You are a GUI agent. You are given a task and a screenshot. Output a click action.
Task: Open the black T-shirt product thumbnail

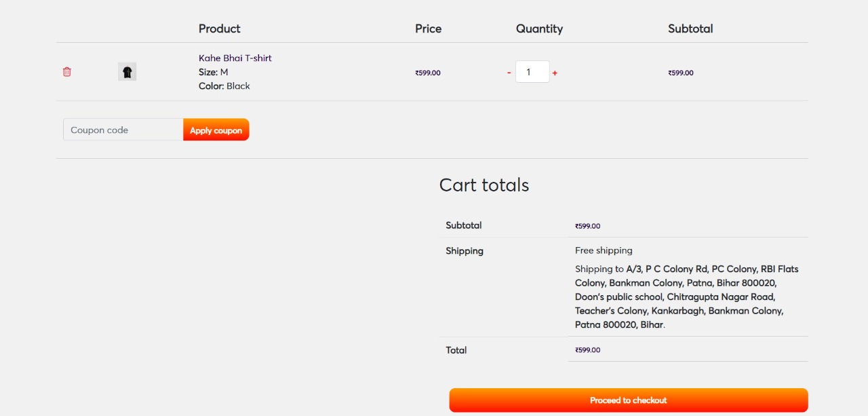(127, 72)
